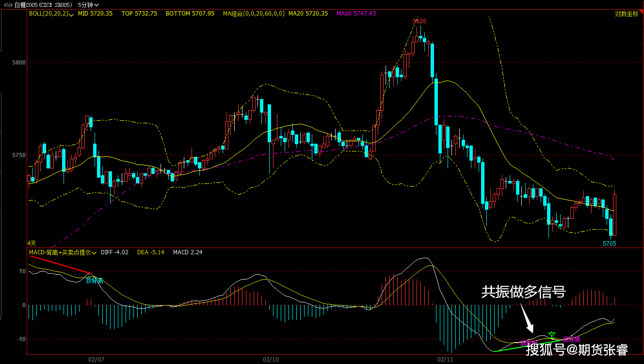
Task: Click the MA组合(0,0,20,60,0,0) label
Action: pos(254,14)
